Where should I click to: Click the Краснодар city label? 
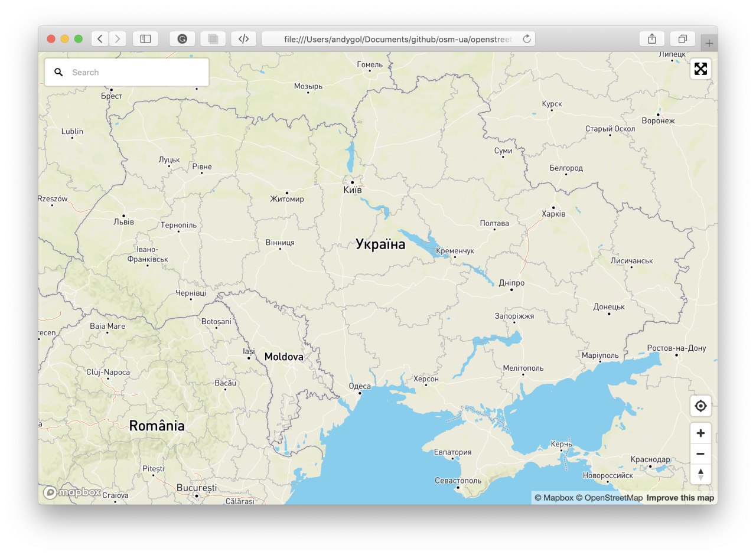pyautogui.click(x=650, y=459)
